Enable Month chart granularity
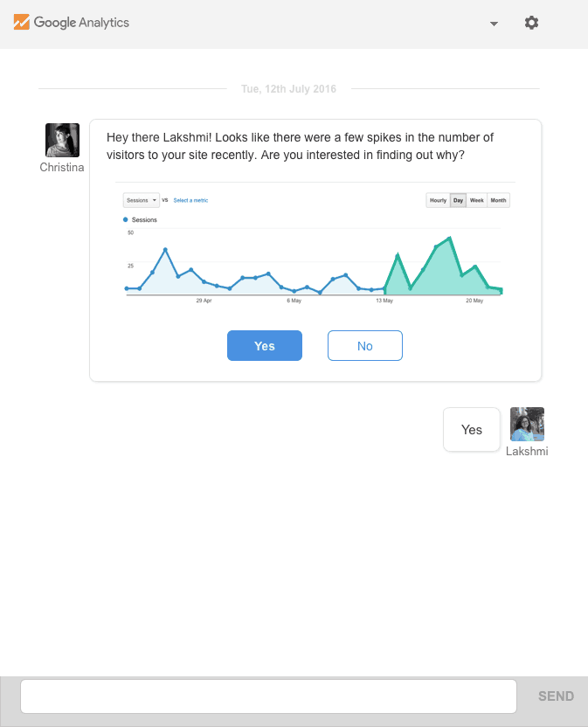588x727 pixels. coord(498,200)
